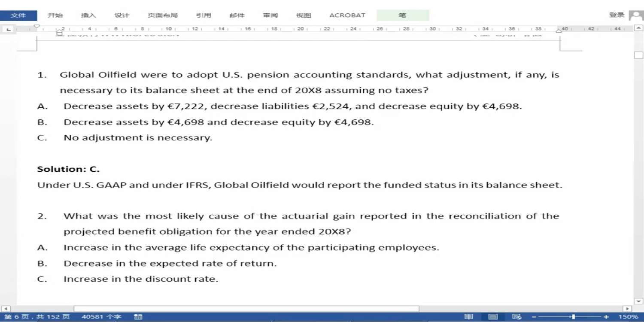
Task: Open the 文件 (File) menu
Action: (x=18, y=15)
